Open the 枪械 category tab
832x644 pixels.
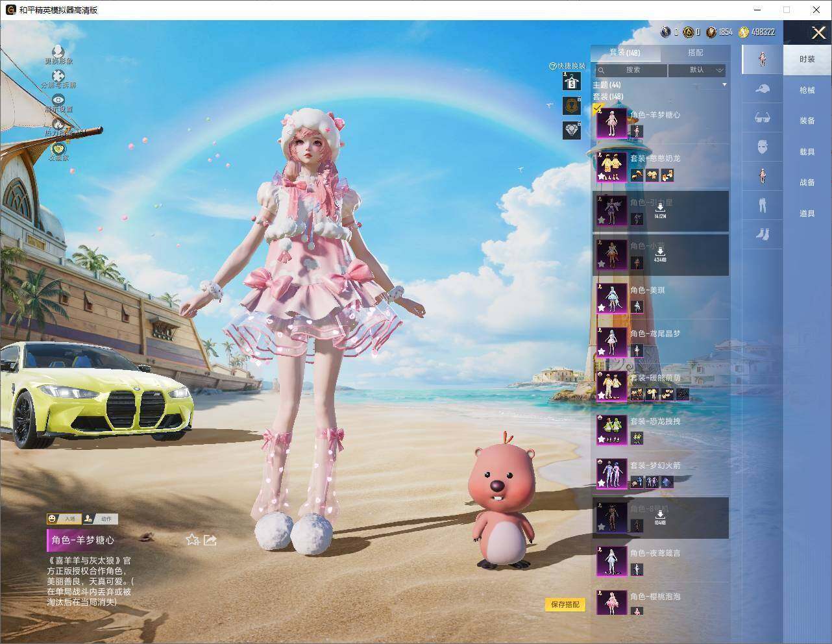click(x=807, y=90)
